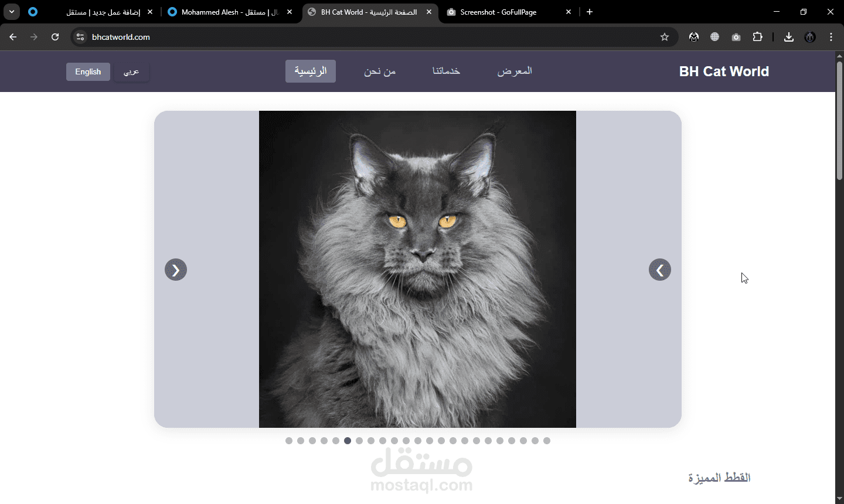This screenshot has height=504, width=844.
Task: Switch site language to عربي
Action: (x=131, y=71)
